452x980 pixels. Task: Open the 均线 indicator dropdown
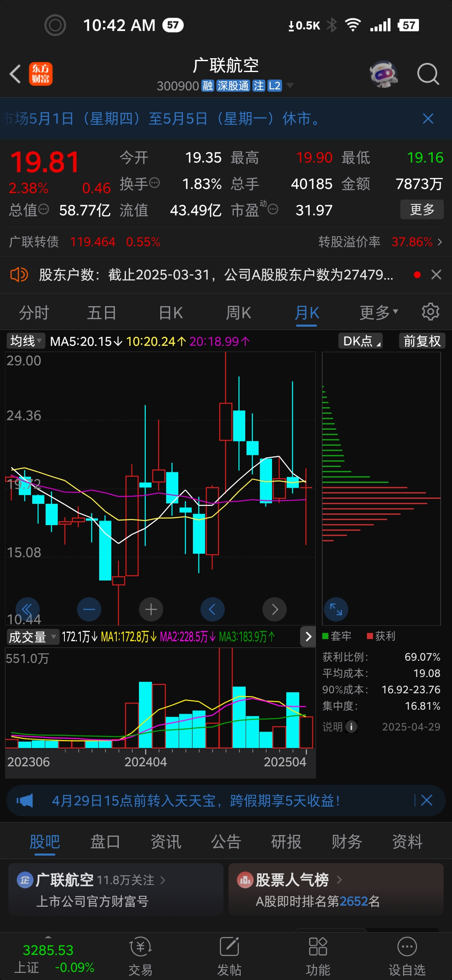pyautogui.click(x=26, y=341)
